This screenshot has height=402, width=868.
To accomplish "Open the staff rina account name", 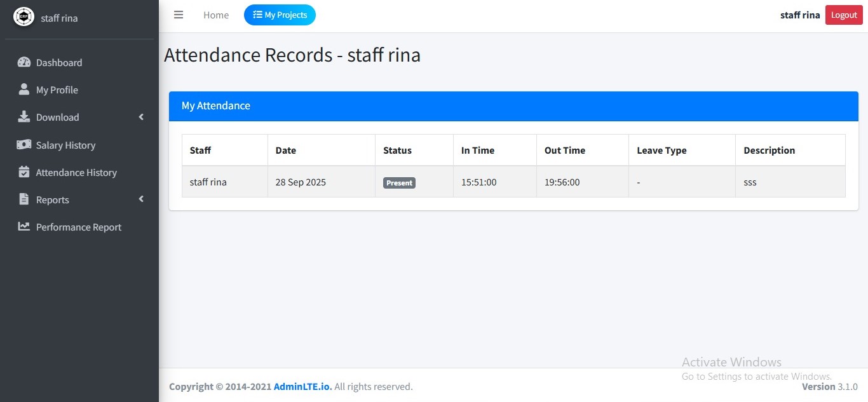I will [x=799, y=14].
